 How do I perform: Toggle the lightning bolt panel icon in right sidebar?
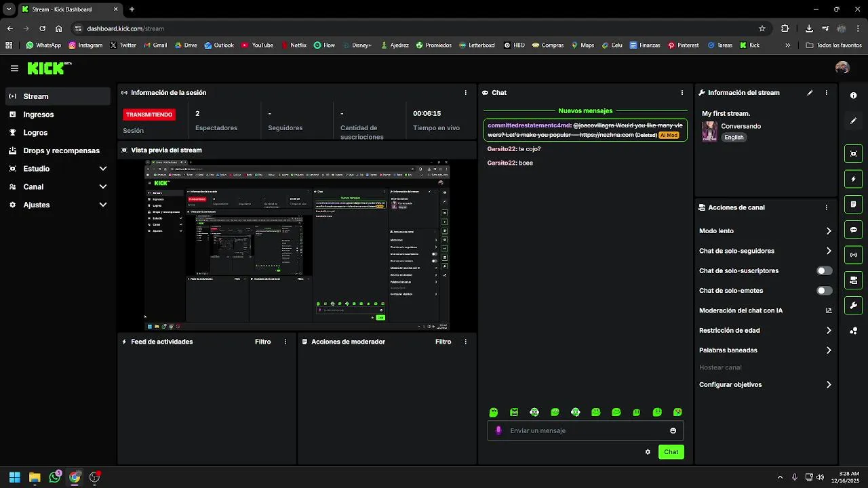coord(853,179)
